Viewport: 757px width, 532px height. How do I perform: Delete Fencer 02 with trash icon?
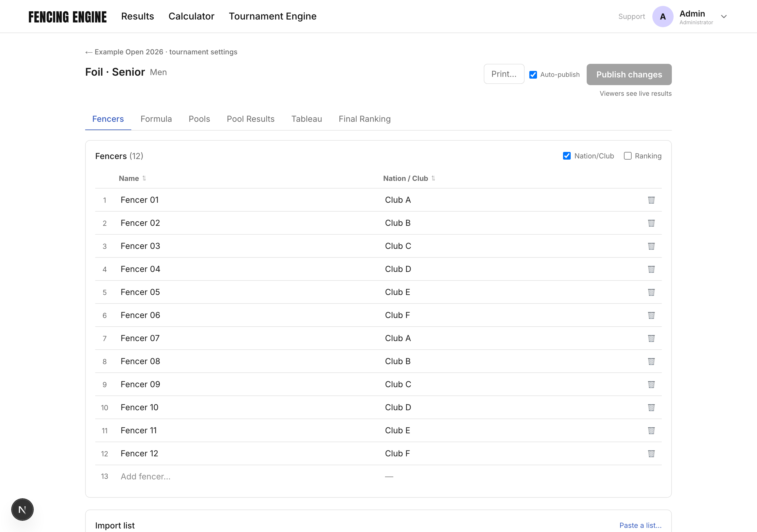point(651,223)
